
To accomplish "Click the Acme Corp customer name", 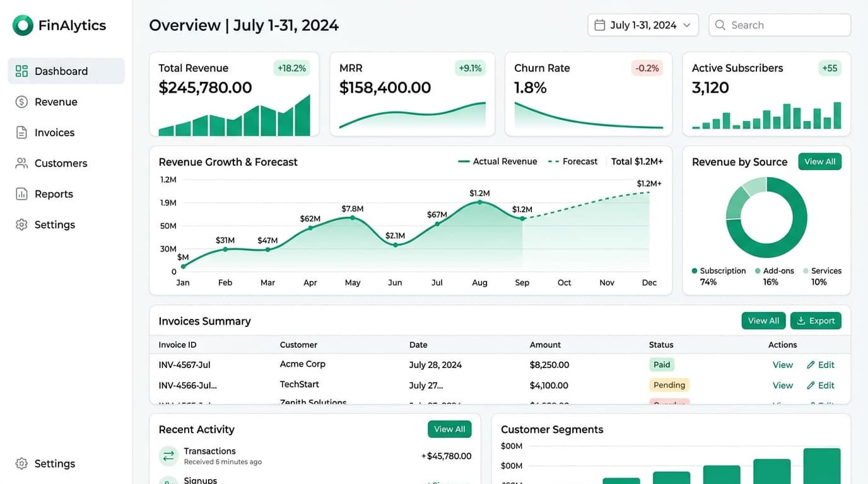I will [303, 364].
